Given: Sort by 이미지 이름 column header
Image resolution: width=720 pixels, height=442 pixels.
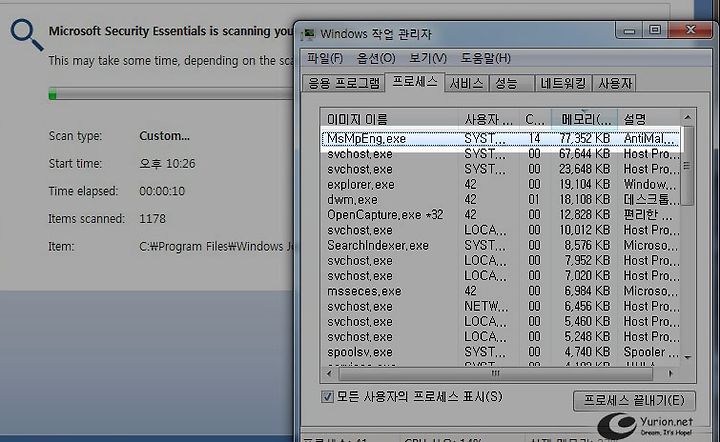Looking at the screenshot, I should click(389, 119).
